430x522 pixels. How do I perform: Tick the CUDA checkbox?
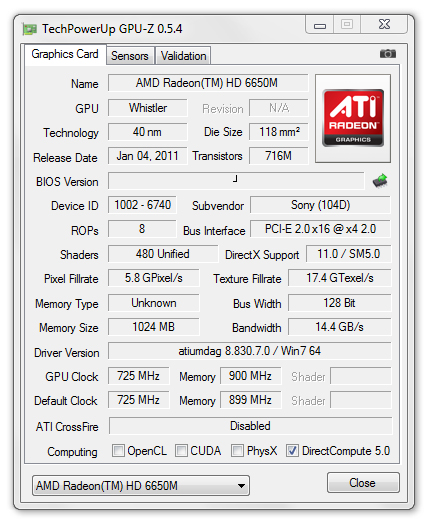coord(181,450)
